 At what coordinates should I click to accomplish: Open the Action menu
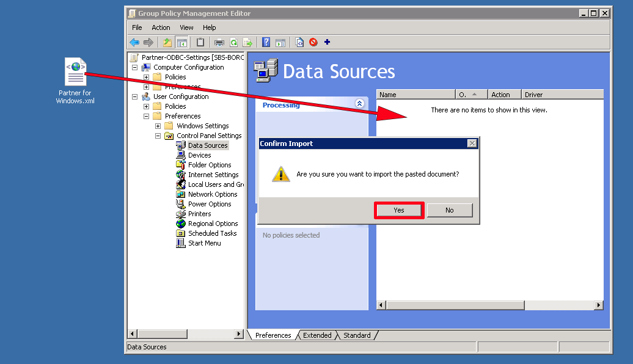click(x=161, y=27)
